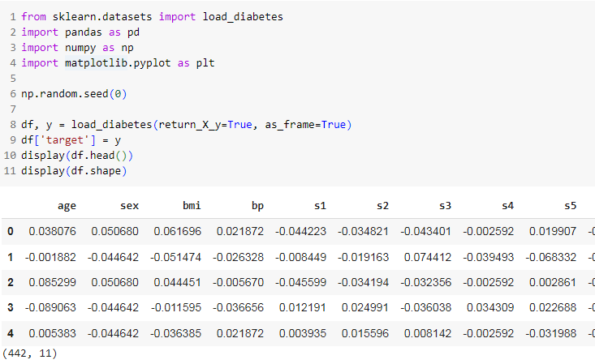The height and width of the screenshot is (364, 595).
Task: Click row index 0 in the dataframe
Action: (x=11, y=232)
